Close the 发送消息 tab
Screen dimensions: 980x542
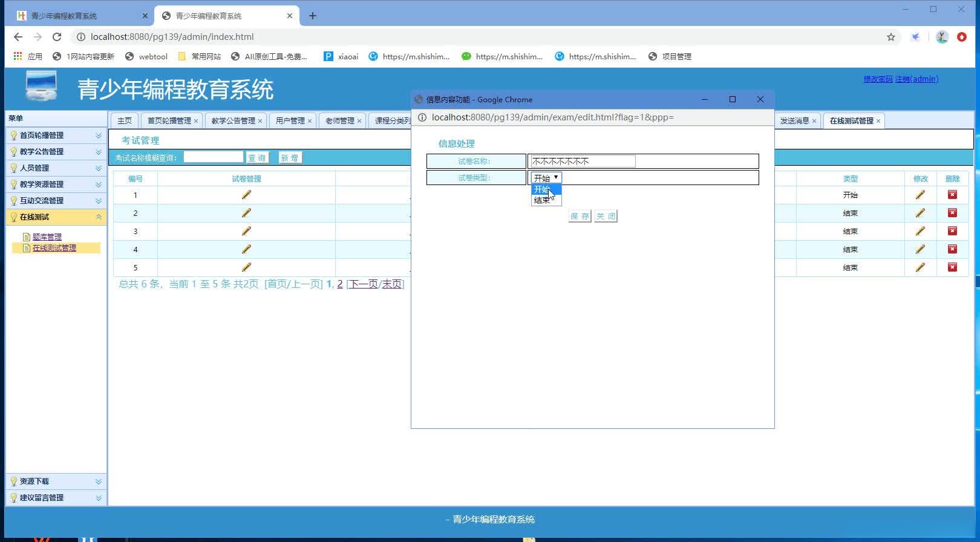click(x=814, y=121)
